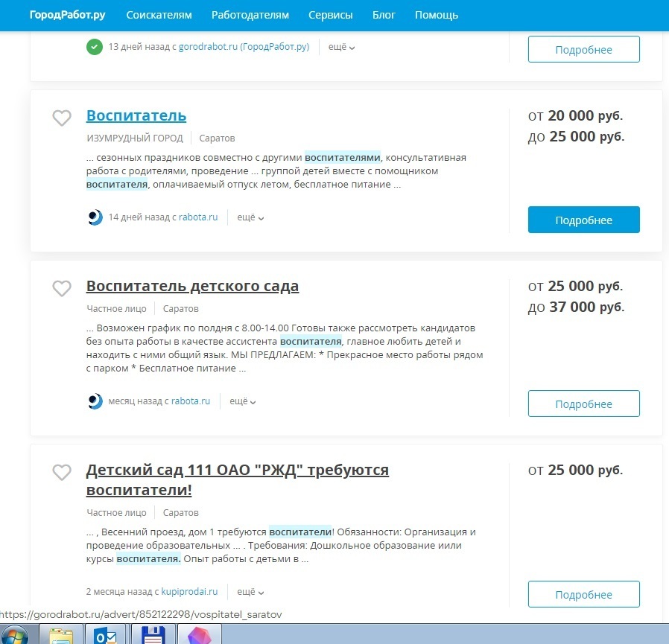Click the green verified checkmark icon
669x644 pixels.
tap(95, 47)
